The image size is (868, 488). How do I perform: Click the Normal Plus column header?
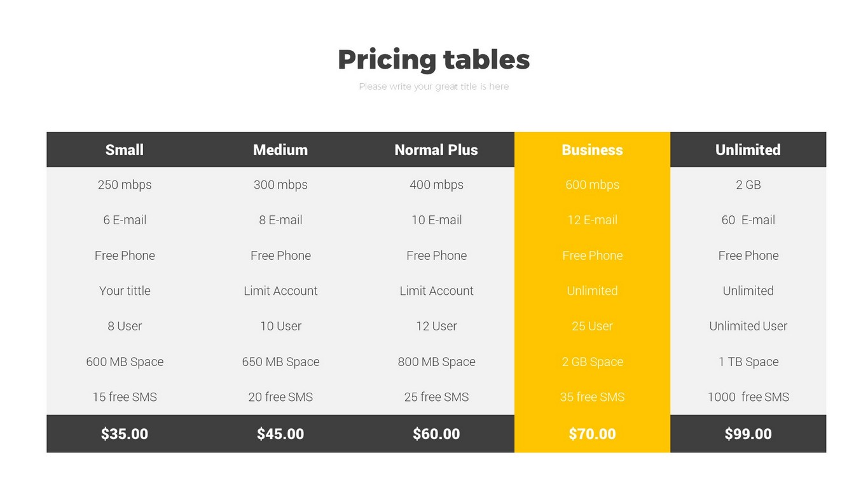(436, 150)
